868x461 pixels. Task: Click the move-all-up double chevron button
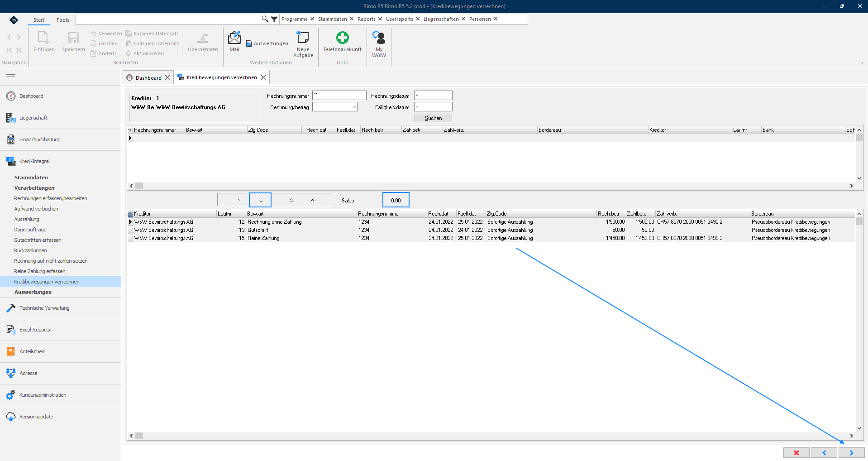(291, 200)
